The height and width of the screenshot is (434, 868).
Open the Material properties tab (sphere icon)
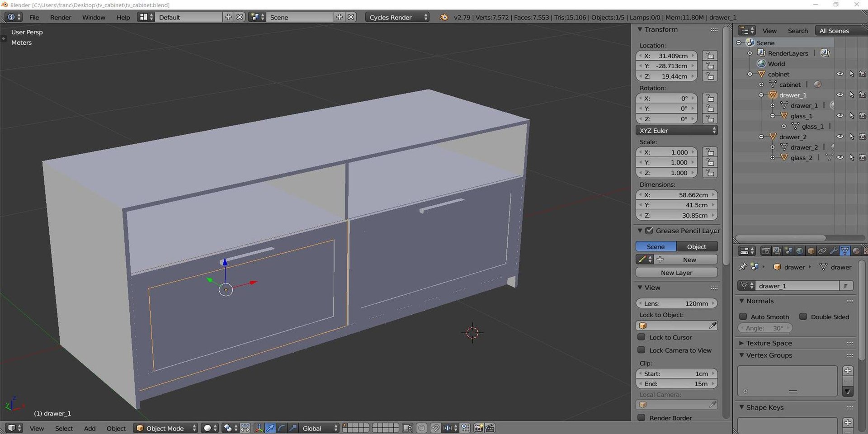tap(856, 251)
